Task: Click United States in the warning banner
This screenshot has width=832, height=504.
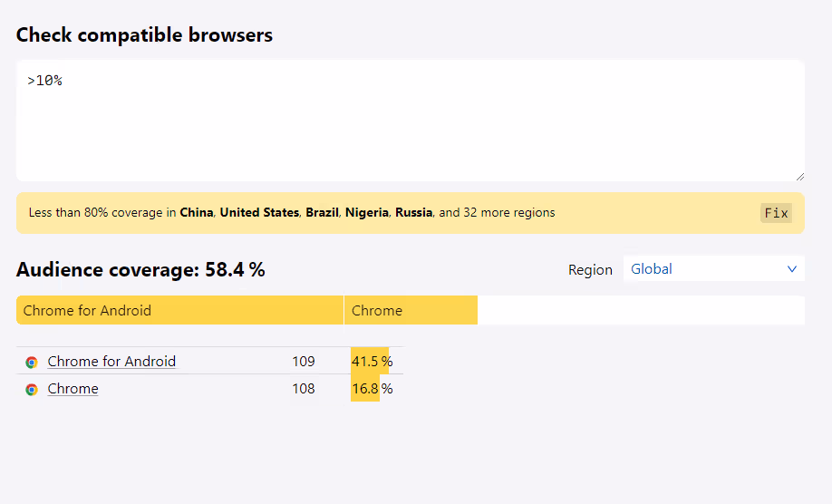Action: [x=259, y=213]
